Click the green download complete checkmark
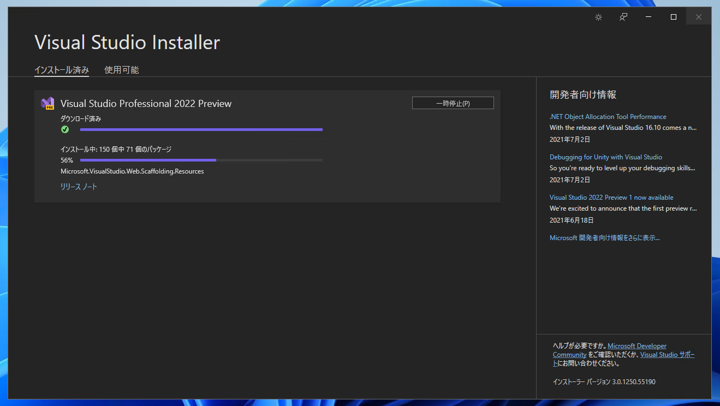The height and width of the screenshot is (406, 720). (65, 130)
